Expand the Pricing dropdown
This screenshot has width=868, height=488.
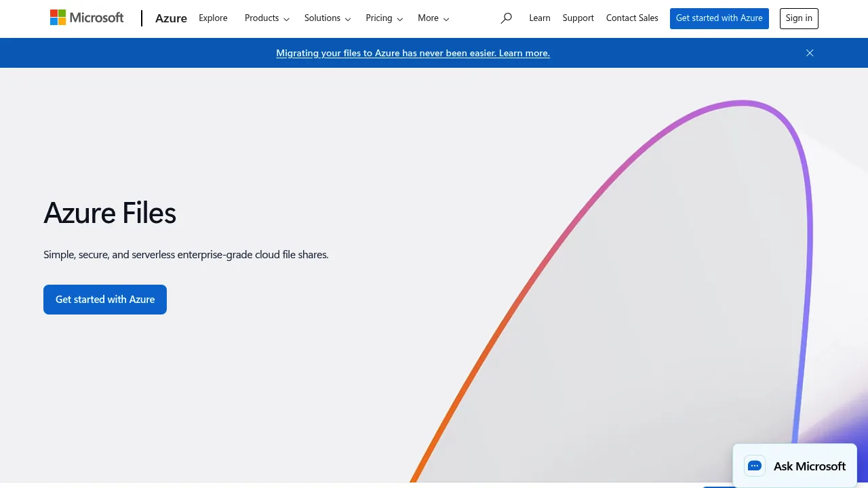pos(384,18)
